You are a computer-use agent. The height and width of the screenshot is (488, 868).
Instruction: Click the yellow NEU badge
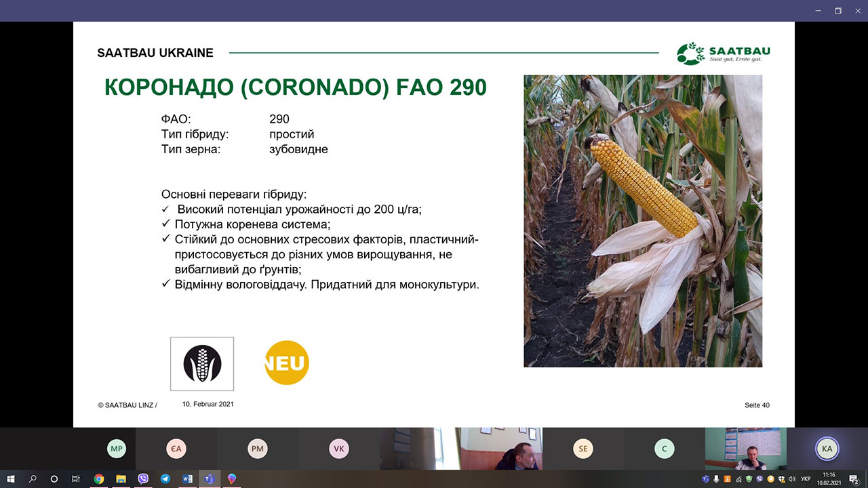287,363
